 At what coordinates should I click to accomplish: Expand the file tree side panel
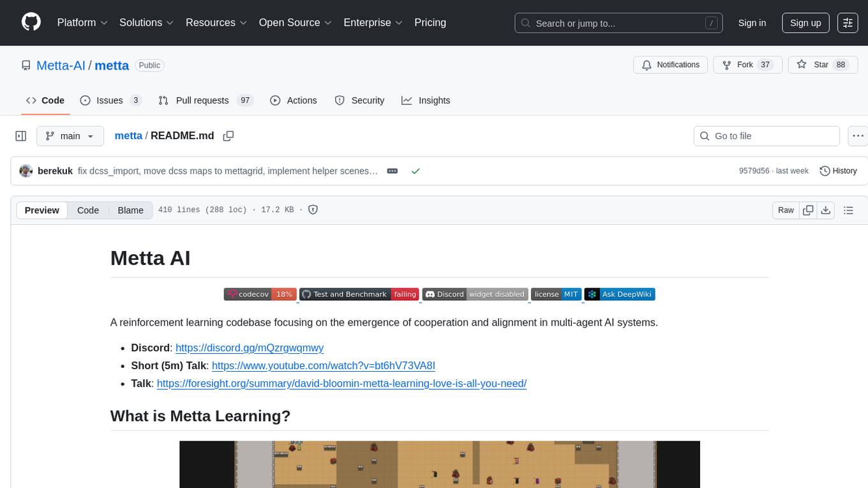20,136
